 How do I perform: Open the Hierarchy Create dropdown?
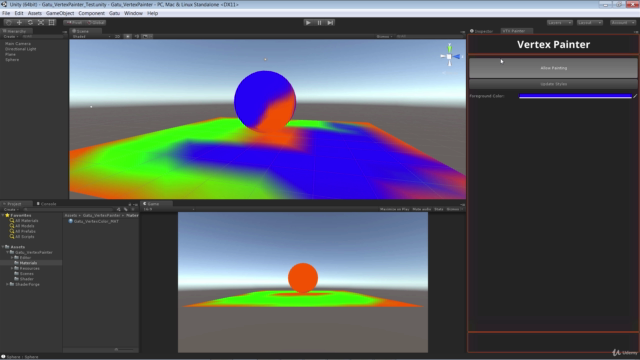(11, 36)
